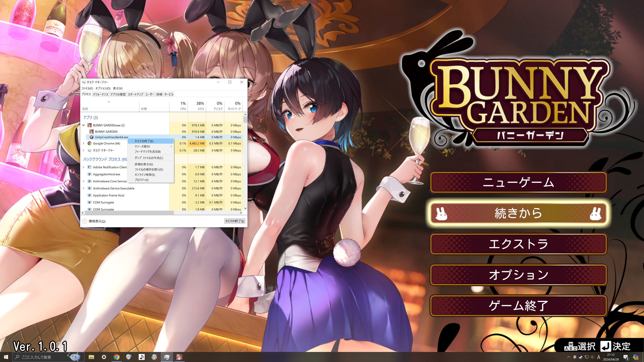The width and height of the screenshot is (644, 362).
Task: Open the Steam tray icon
Action: click(580, 357)
